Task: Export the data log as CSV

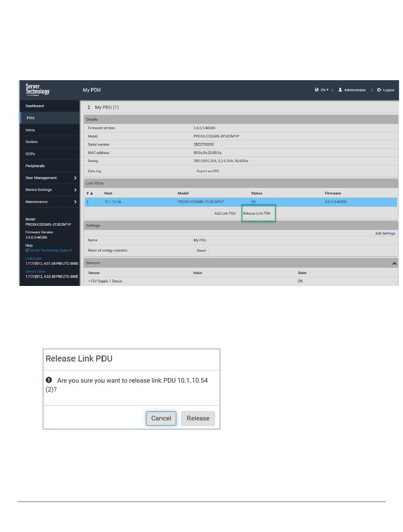Action: point(208,171)
